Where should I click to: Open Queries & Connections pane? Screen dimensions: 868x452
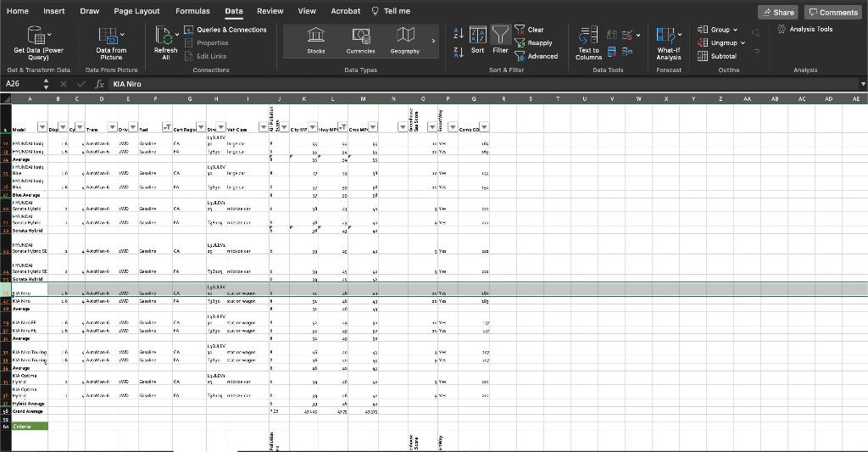(225, 30)
